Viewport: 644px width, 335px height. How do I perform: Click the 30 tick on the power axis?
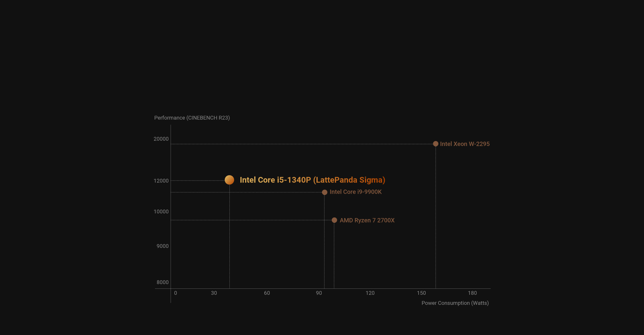(214, 293)
